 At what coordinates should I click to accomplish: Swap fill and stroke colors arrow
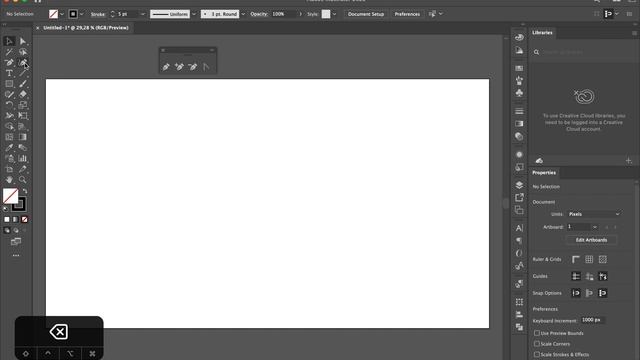click(x=25, y=191)
